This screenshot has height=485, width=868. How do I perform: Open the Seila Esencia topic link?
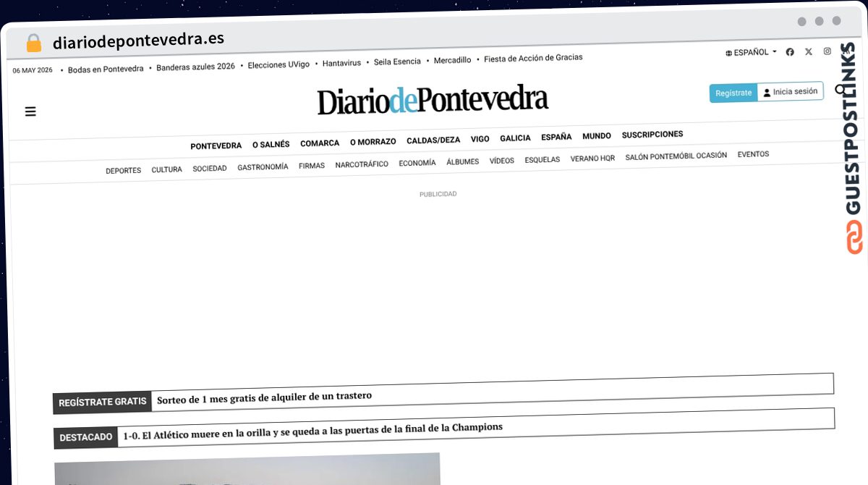397,62
